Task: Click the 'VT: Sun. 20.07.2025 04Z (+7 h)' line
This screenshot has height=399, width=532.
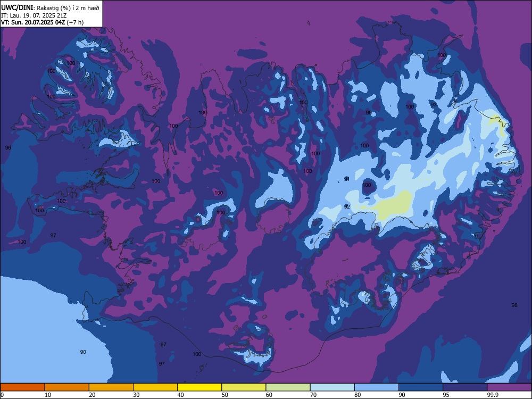Action: 43,22
